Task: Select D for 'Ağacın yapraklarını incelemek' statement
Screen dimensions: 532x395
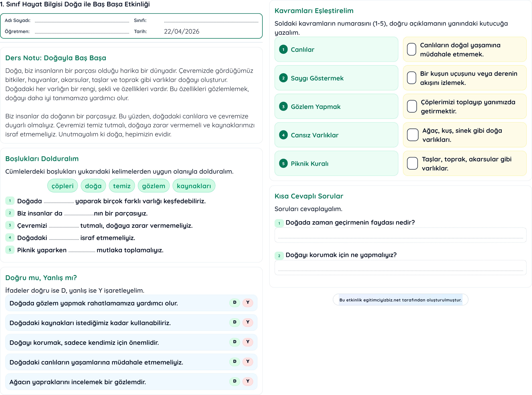Action: pos(235,381)
